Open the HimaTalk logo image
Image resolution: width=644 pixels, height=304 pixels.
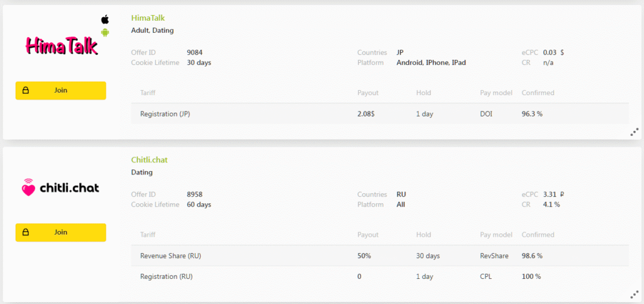click(61, 45)
